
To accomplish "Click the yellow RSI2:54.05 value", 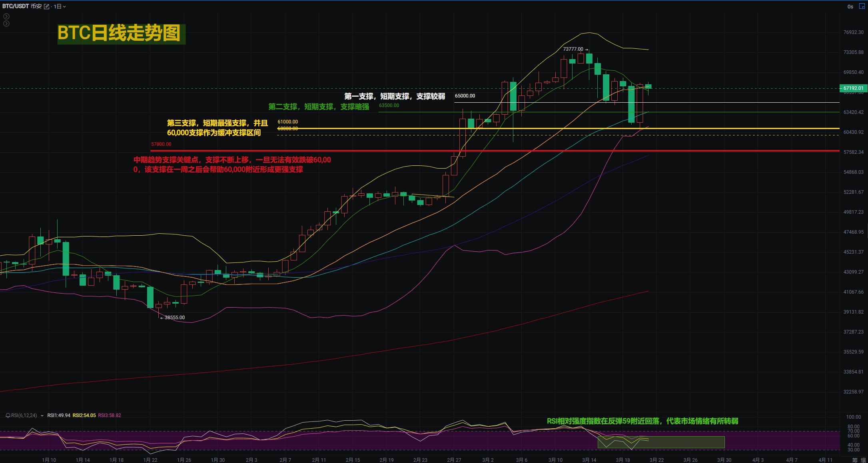I will tap(85, 415).
